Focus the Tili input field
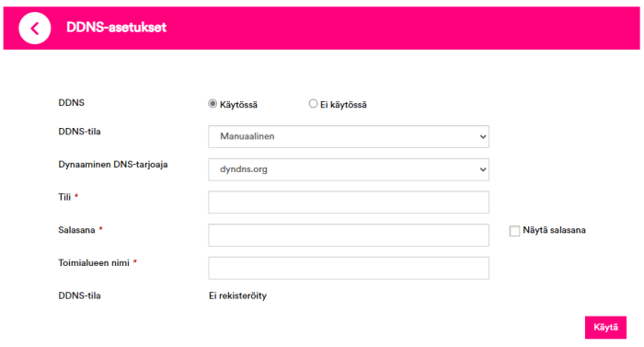Screen dimensions: 644x347 click(349, 202)
